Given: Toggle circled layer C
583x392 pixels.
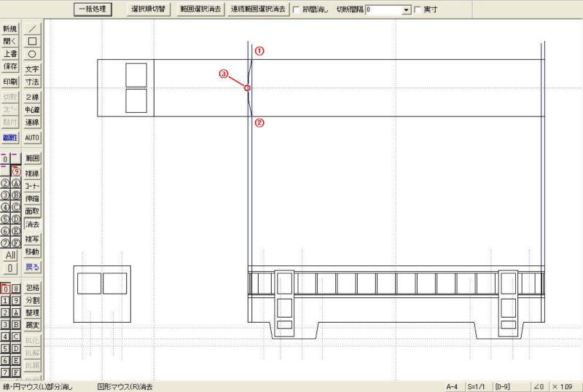Looking at the screenshot, I should [x=16, y=207].
